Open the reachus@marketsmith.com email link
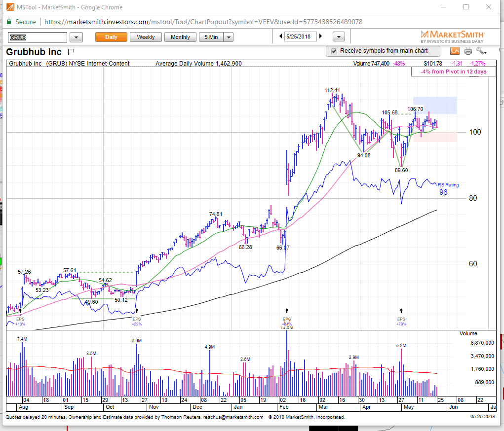This screenshot has height=431, width=504. (x=233, y=417)
